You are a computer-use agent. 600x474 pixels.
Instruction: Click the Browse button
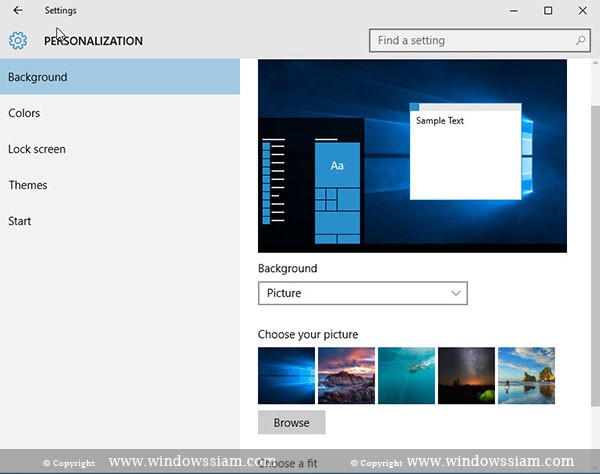292,422
